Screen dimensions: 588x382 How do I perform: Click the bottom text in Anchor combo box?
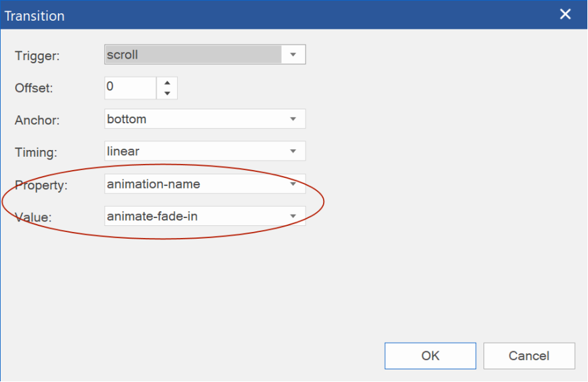pyautogui.click(x=127, y=119)
